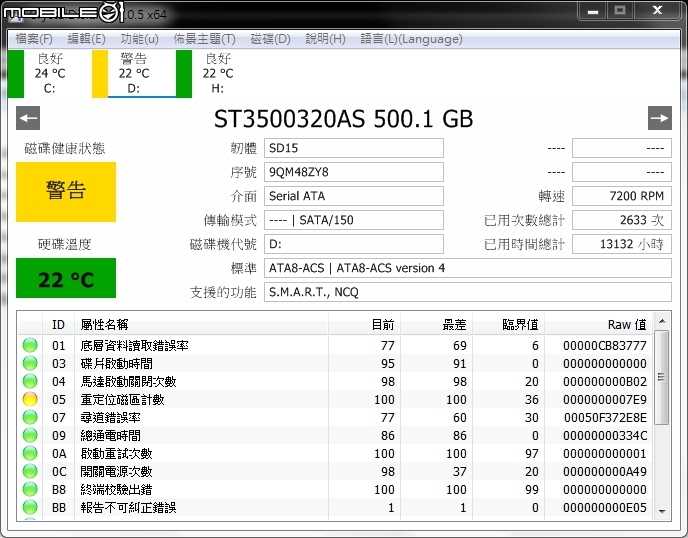Screen dimensions: 688x538
Task: Click the Serial ATA interface field
Action: click(x=354, y=196)
